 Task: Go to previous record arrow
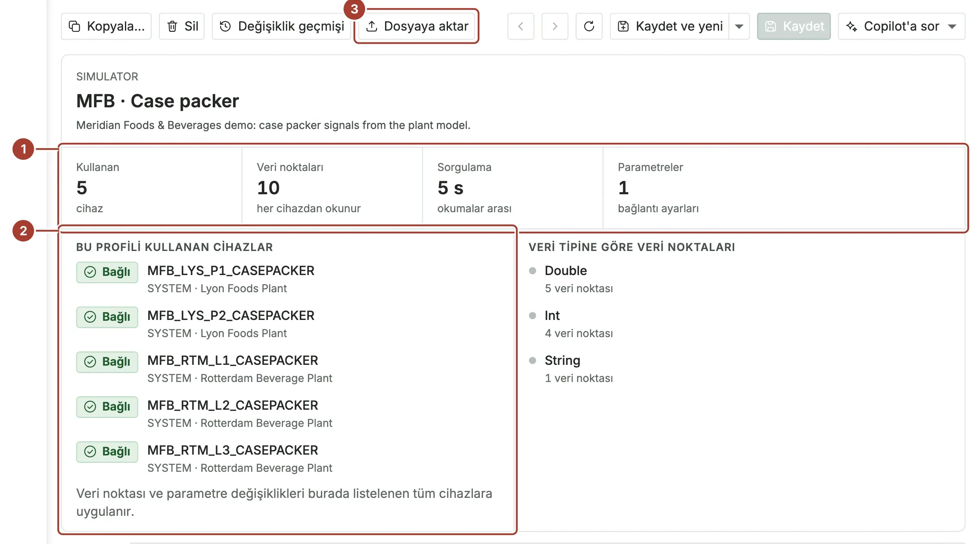pyautogui.click(x=521, y=26)
